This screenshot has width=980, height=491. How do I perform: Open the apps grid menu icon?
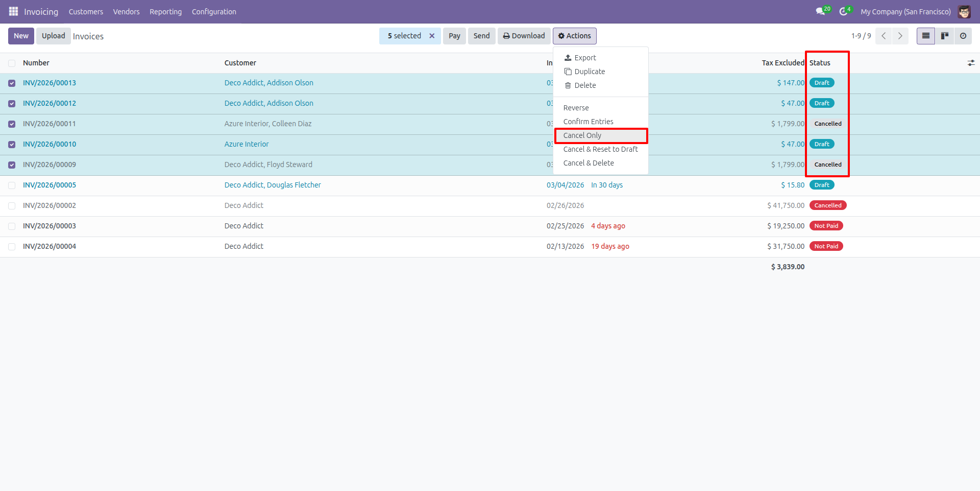pyautogui.click(x=13, y=11)
